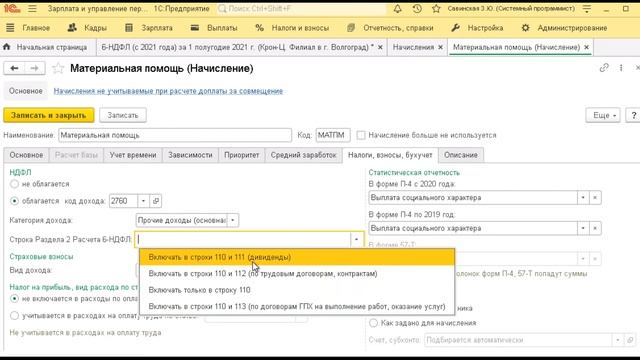
Task: Click 'Записать и закрыть' button
Action: point(49,116)
